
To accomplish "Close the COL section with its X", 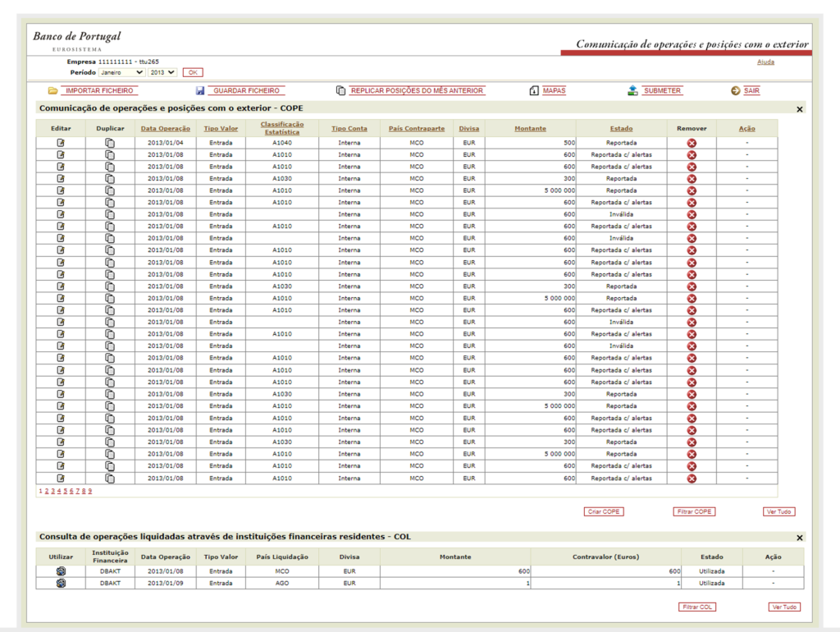I will pyautogui.click(x=799, y=538).
